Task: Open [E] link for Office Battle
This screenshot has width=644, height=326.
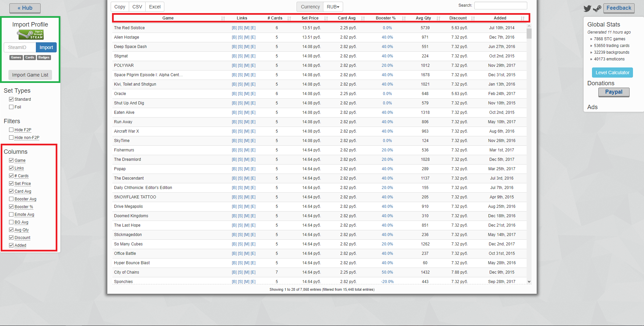Action: (253, 253)
